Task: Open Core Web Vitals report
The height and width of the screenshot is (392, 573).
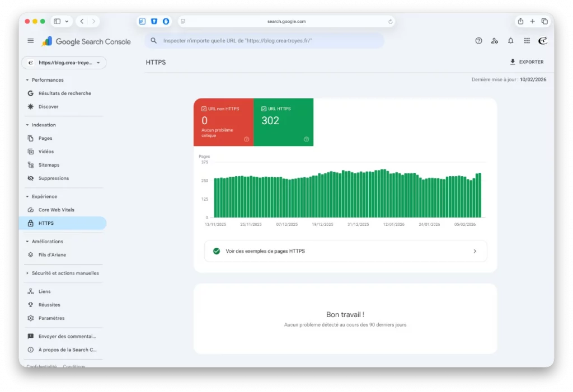Action: click(56, 210)
